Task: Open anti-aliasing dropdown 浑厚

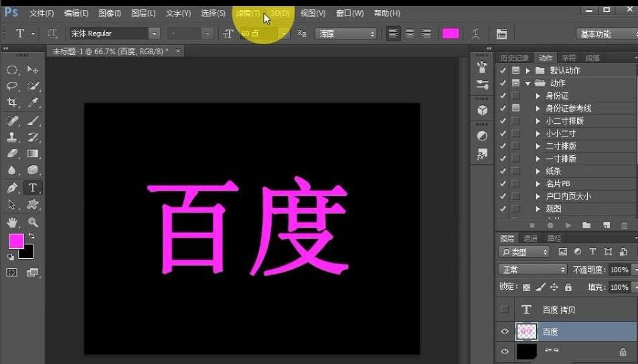Action: coord(345,33)
